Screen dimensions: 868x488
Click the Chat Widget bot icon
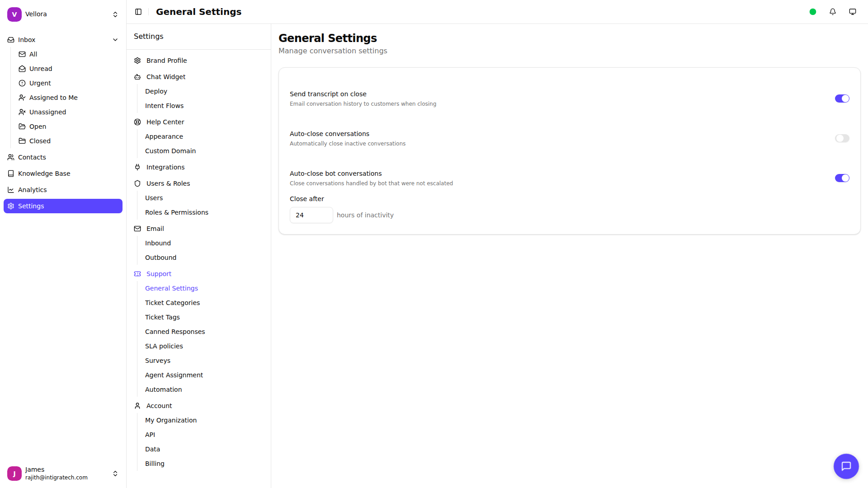137,77
